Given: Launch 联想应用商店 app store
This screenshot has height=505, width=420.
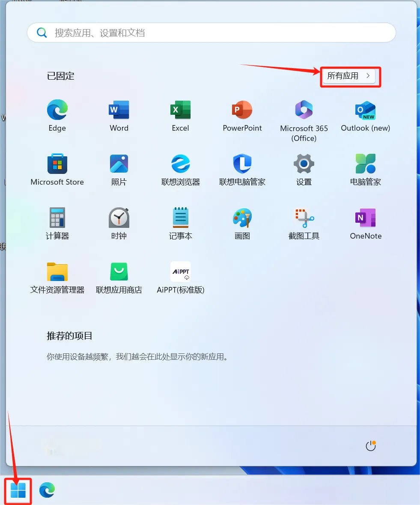Looking at the screenshot, I should point(119,277).
